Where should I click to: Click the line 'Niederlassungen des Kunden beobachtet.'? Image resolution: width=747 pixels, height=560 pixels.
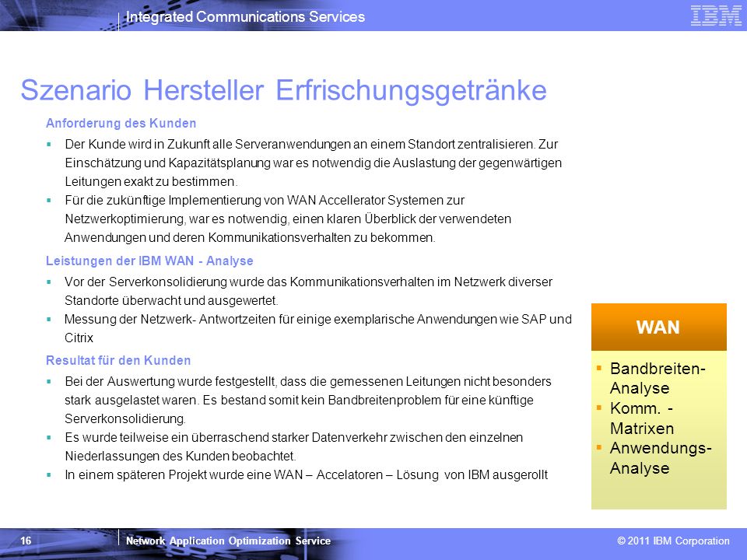click(181, 456)
